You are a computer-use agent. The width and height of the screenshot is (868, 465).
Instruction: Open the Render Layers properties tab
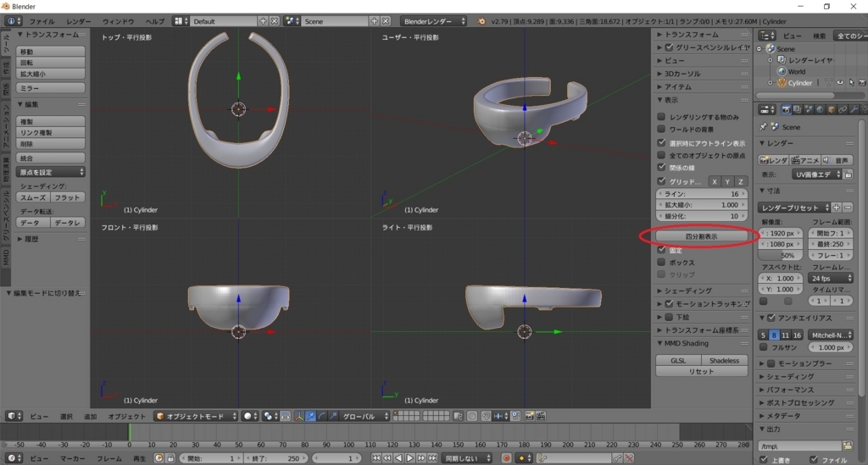[797, 109]
